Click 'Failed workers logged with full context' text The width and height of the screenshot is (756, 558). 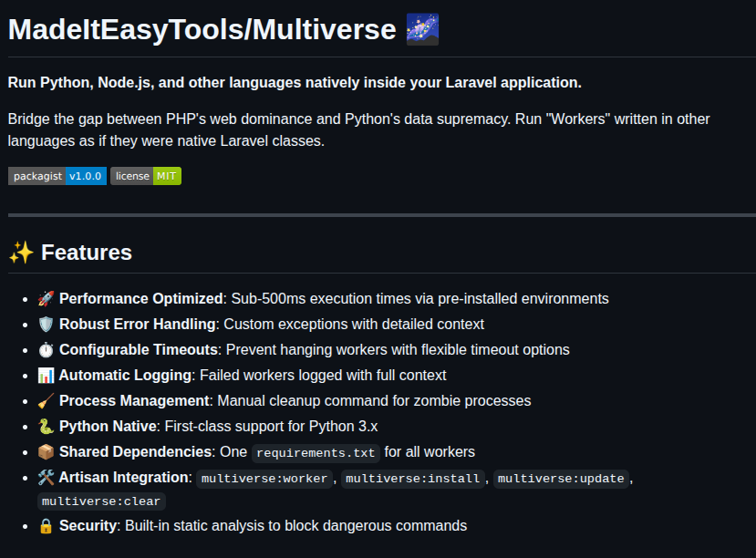click(323, 376)
